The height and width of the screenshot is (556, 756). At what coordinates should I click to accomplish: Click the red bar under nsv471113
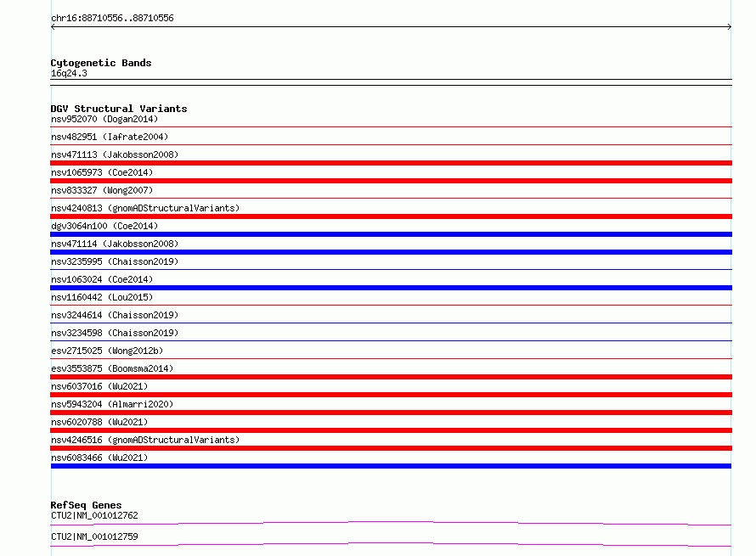tap(391, 163)
